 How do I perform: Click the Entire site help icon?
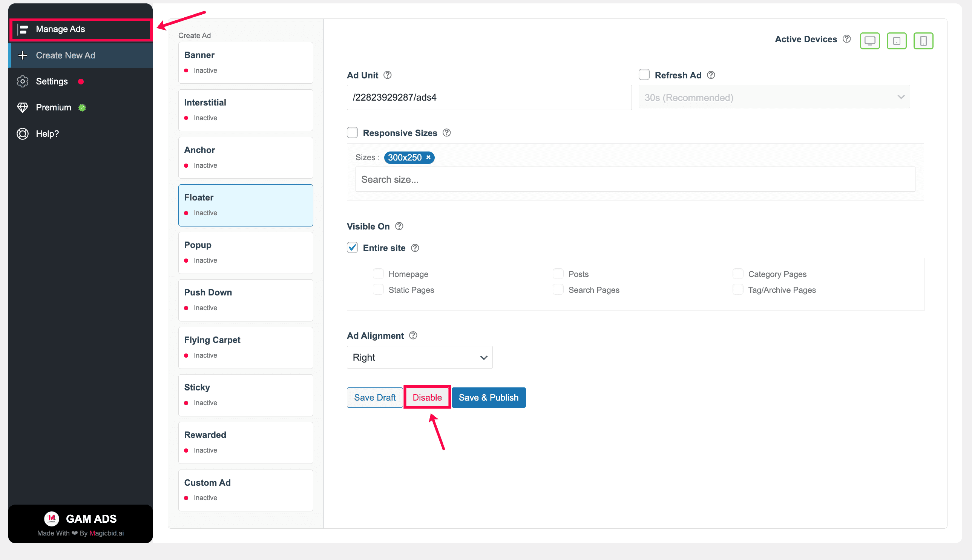click(415, 248)
